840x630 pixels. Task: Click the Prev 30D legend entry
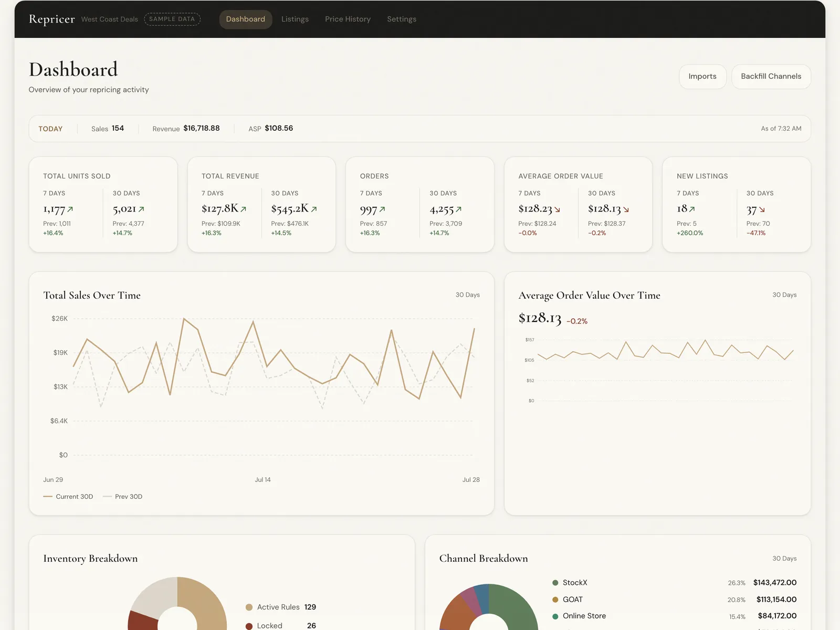pyautogui.click(x=122, y=497)
